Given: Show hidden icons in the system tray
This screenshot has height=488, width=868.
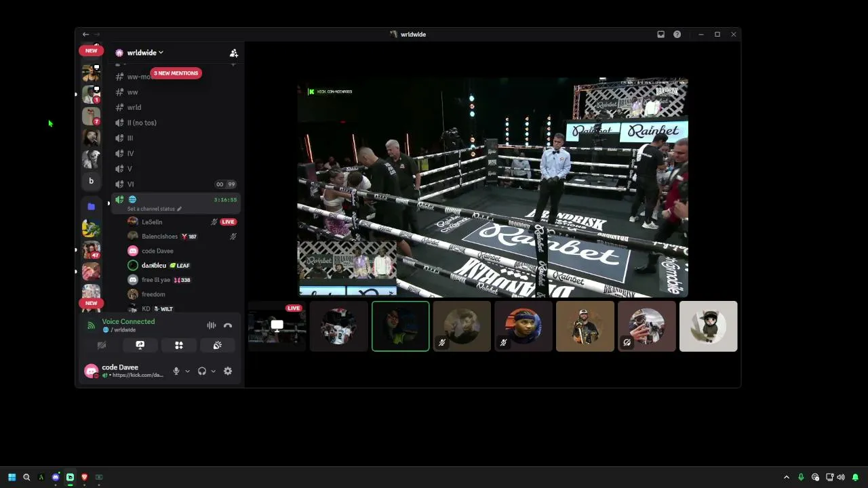Looking at the screenshot, I should (x=787, y=477).
